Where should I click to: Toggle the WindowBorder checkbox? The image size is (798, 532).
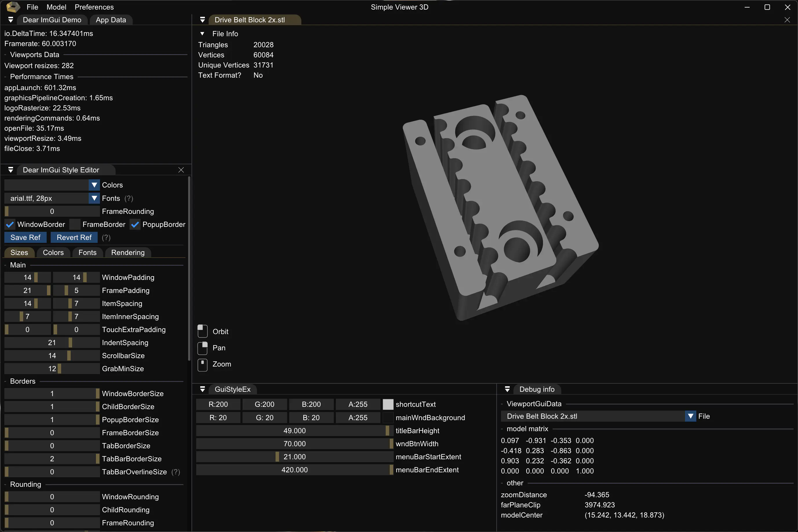click(10, 225)
